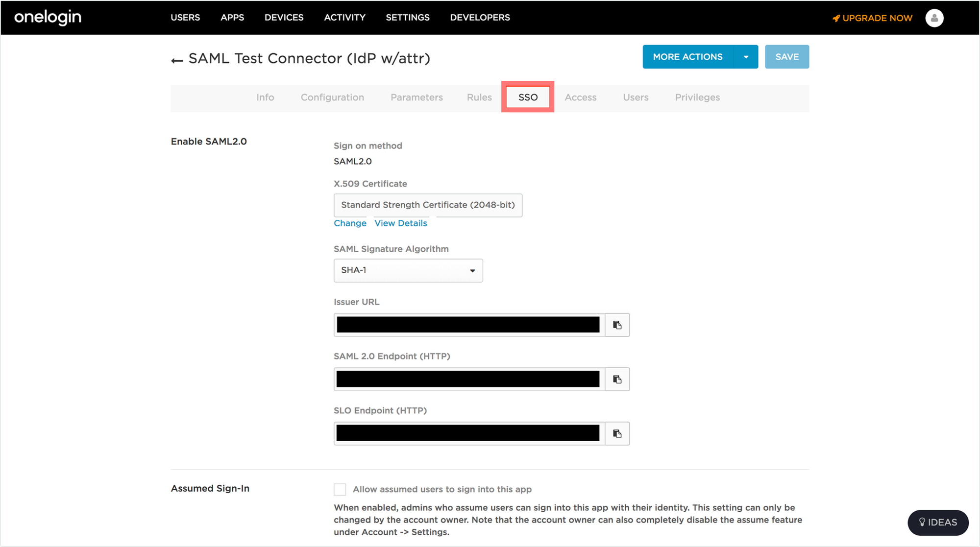Open the user profile avatar menu
The width and height of the screenshot is (980, 547).
point(934,18)
